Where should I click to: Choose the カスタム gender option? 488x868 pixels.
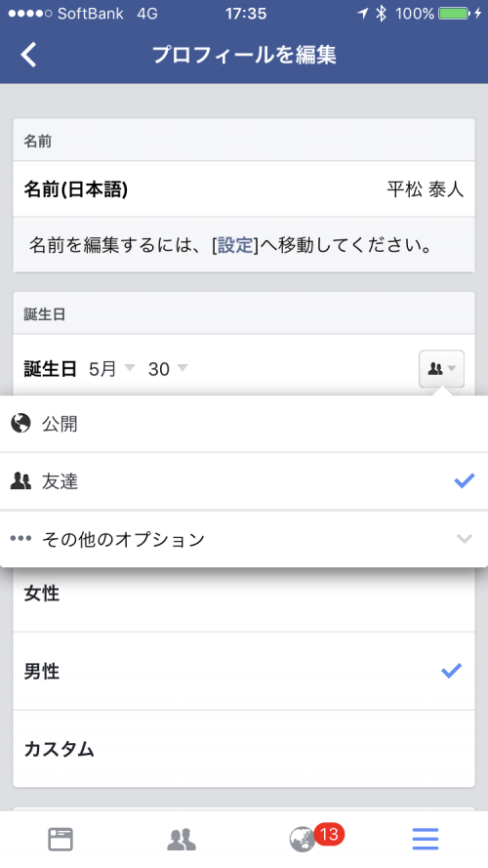pyautogui.click(x=244, y=749)
